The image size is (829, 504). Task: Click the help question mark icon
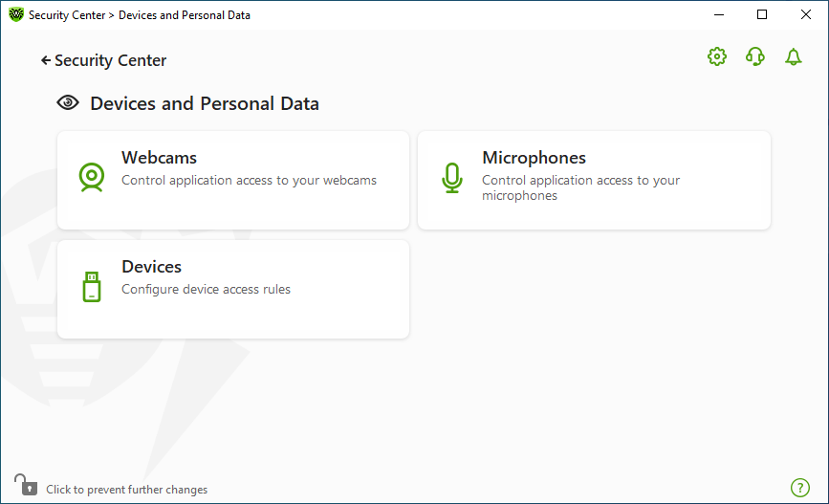[800, 488]
